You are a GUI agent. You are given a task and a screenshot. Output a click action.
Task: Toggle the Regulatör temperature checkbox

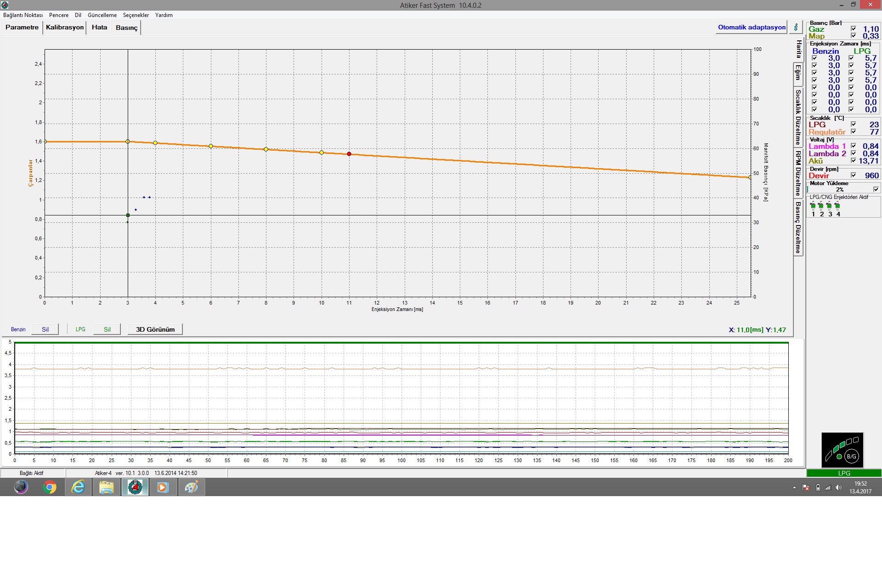pyautogui.click(x=854, y=131)
